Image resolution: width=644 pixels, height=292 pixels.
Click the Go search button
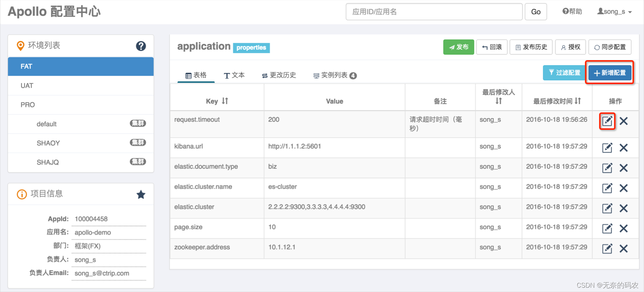(536, 12)
